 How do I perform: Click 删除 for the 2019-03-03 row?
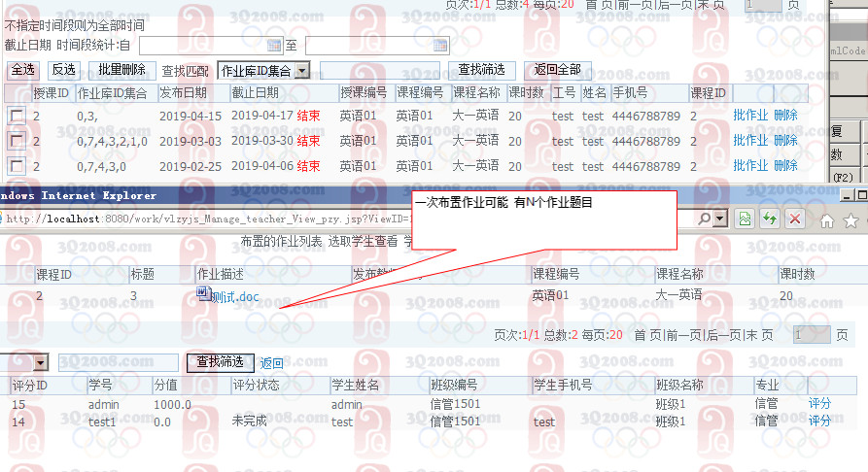pos(785,141)
